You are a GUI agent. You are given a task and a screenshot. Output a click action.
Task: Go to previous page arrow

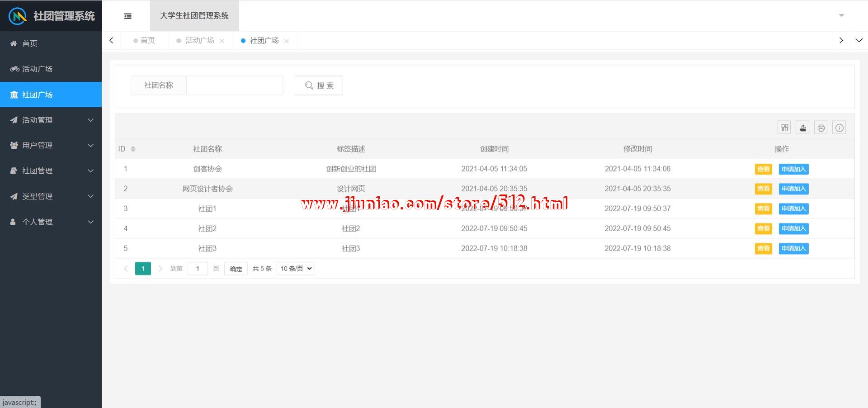[x=126, y=269]
